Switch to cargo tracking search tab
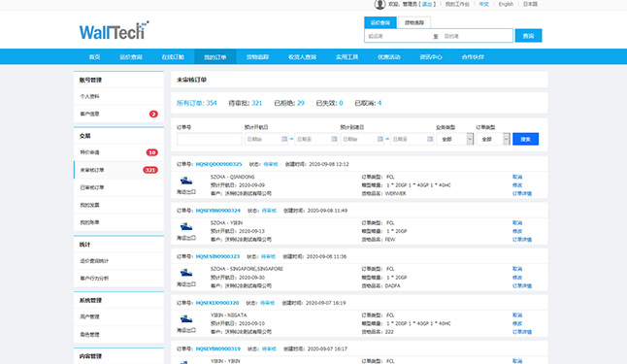This screenshot has height=364, width=627. (413, 22)
